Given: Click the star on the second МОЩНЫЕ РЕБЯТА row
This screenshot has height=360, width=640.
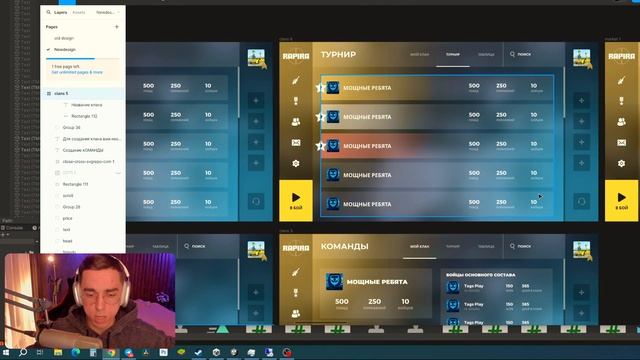Looking at the screenshot, I should click(x=320, y=117).
